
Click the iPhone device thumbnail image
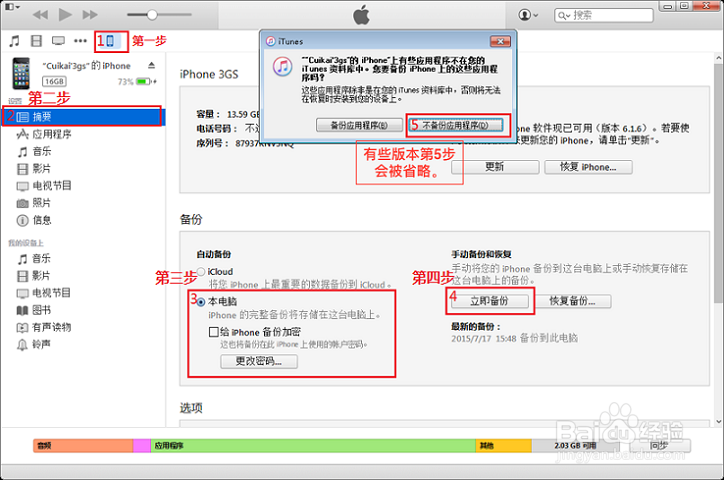[21, 73]
